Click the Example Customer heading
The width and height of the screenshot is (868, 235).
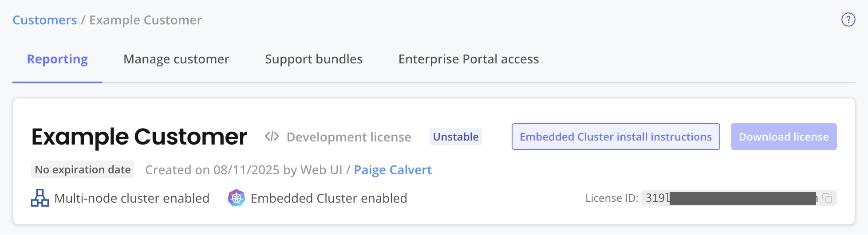(x=139, y=137)
